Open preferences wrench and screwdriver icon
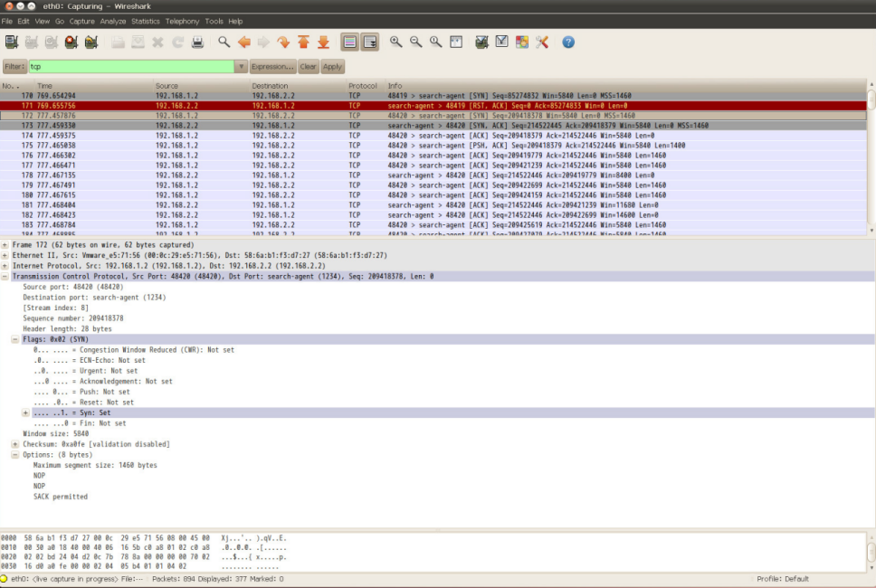Image resolution: width=876 pixels, height=588 pixels. 542,43
